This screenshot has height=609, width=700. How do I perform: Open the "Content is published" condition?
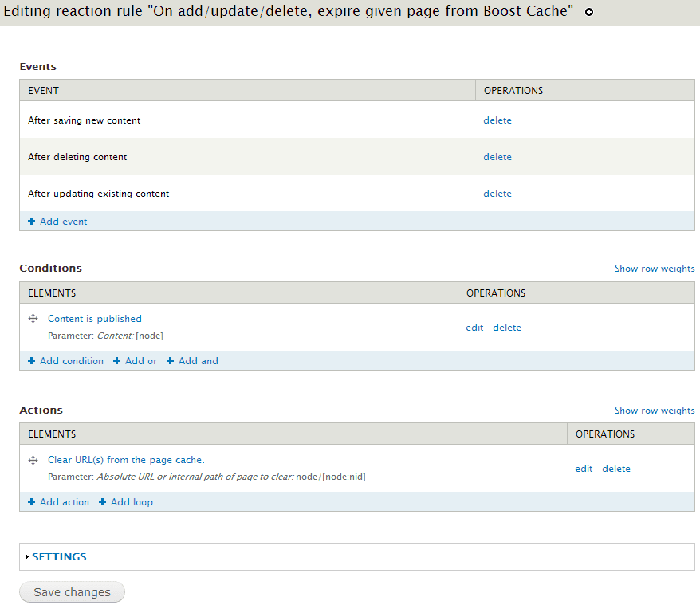(94, 318)
